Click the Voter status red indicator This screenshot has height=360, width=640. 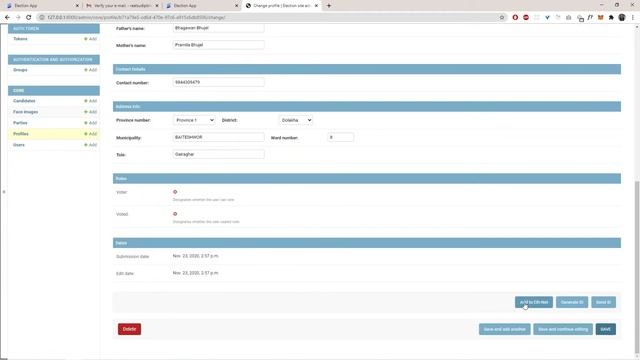175,192
